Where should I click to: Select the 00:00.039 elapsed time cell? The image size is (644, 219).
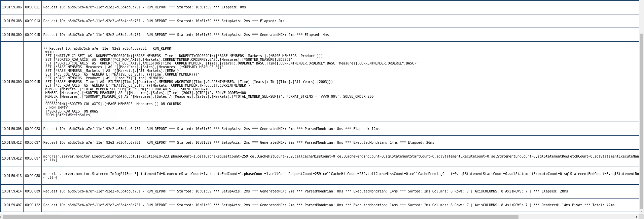(32, 191)
